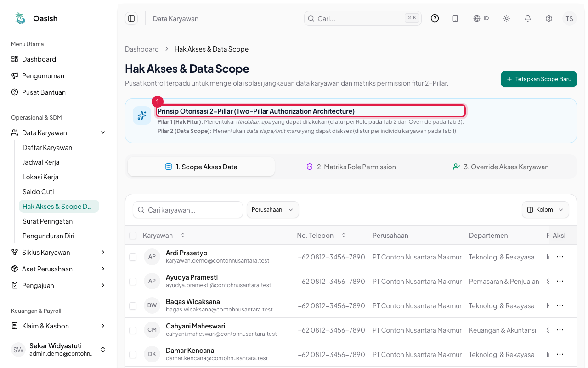Select the checkbox for Cahyani Maheswari
The width and height of the screenshot is (588, 368).
pos(133,330)
